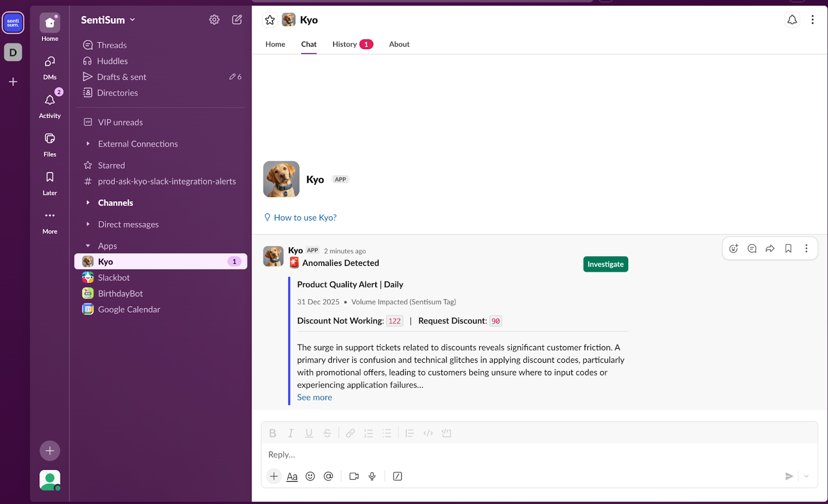
Task: Toggle bold formatting
Action: tap(273, 433)
